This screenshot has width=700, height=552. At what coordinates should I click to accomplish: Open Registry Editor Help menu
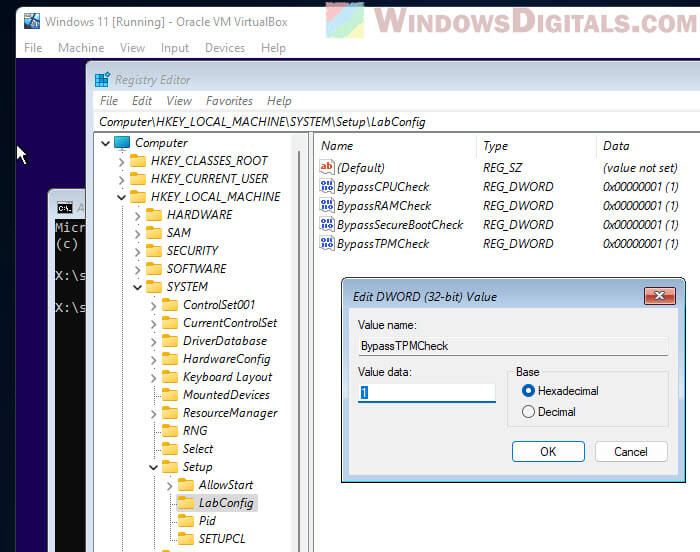(x=279, y=101)
